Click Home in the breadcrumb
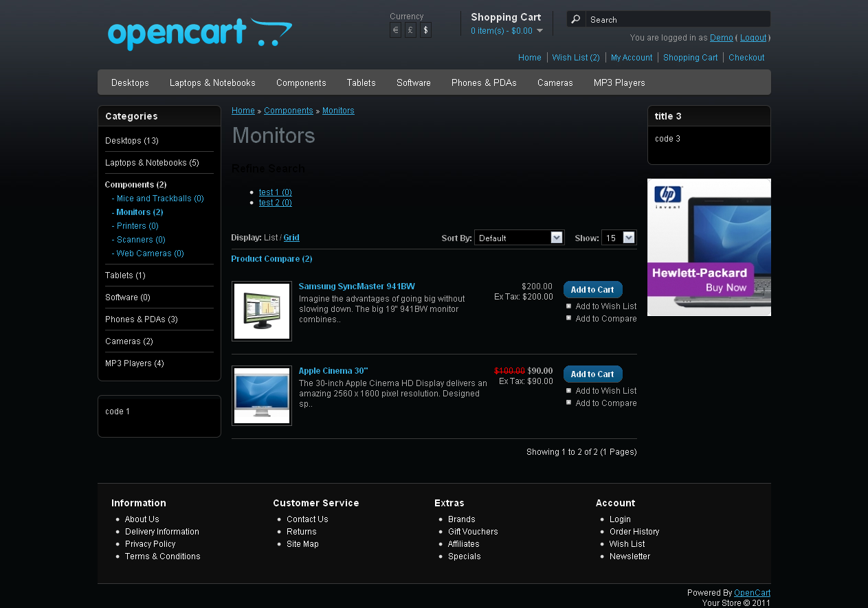 [243, 111]
